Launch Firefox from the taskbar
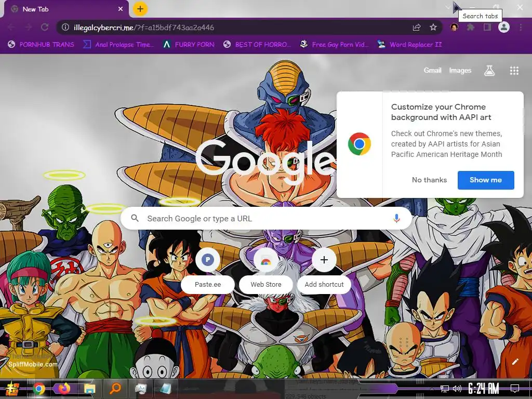Image resolution: width=532 pixels, height=399 pixels. pyautogui.click(x=64, y=389)
